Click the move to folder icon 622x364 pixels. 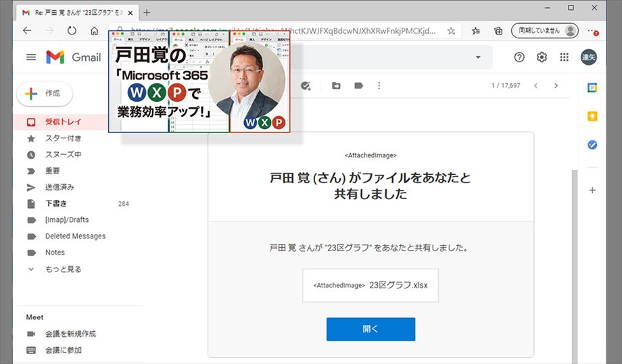(336, 86)
